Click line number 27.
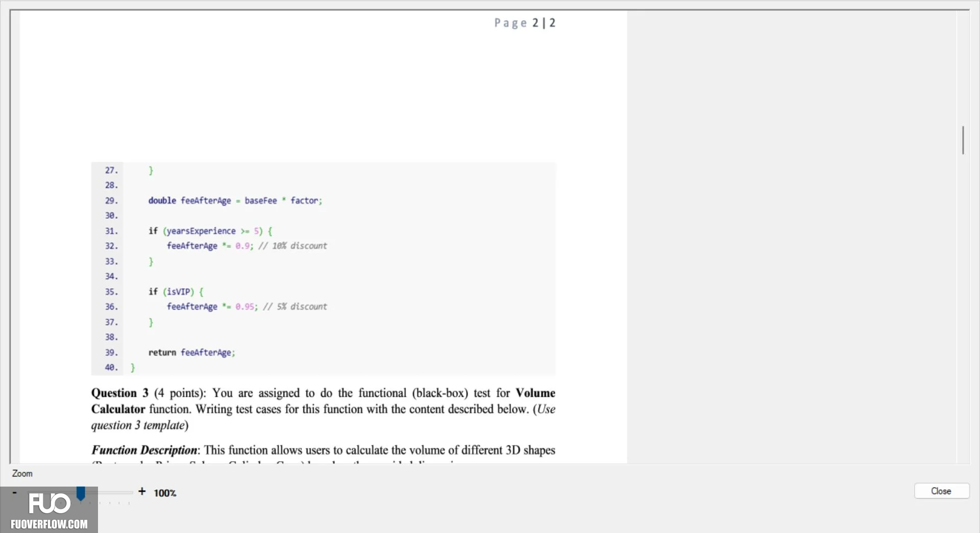The width and height of the screenshot is (980, 533). [x=111, y=170]
